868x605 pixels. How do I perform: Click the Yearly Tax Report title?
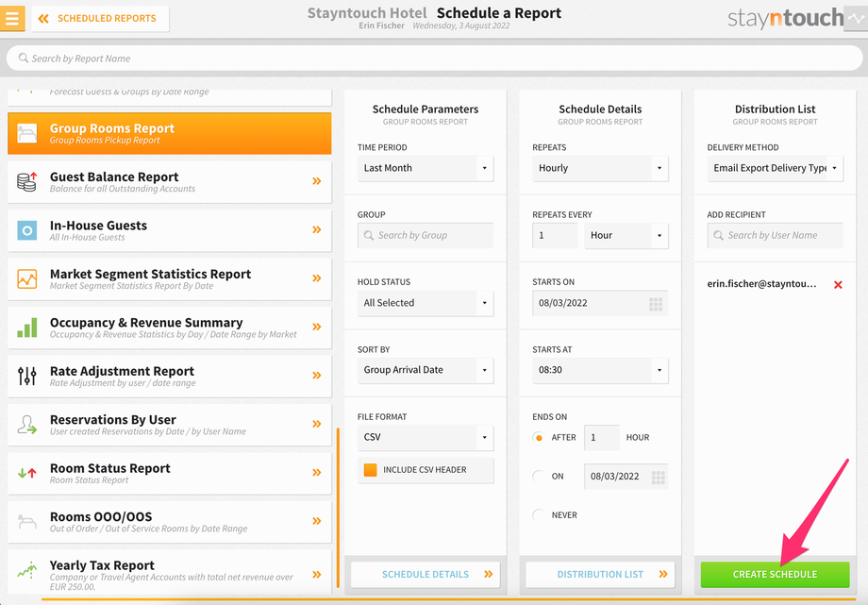102,565
